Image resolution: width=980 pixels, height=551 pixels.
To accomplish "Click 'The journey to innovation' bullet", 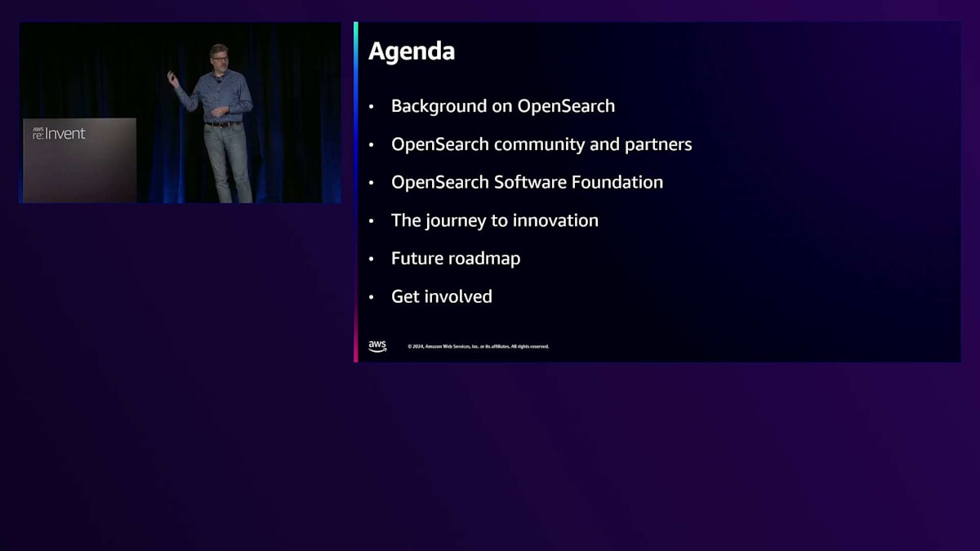I will 495,220.
